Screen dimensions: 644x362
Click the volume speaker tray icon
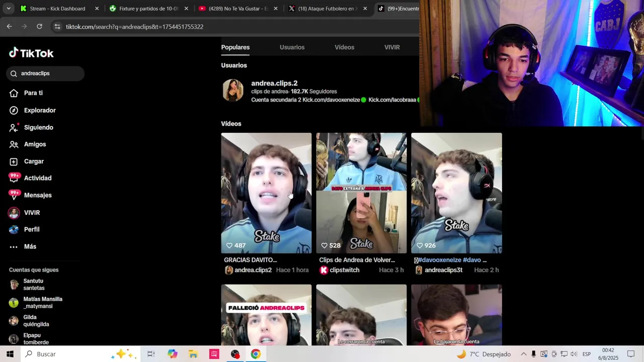click(574, 354)
